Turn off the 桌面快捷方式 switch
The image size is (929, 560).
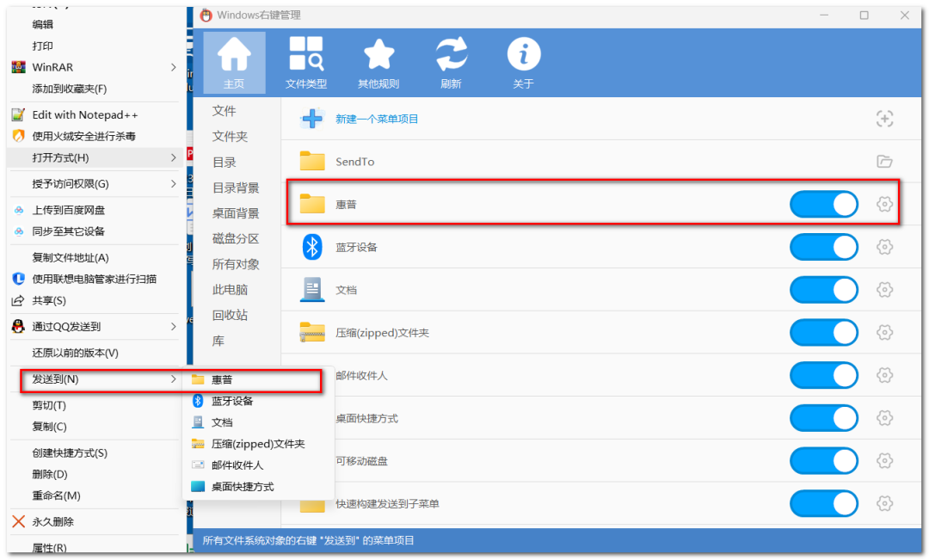(x=824, y=418)
